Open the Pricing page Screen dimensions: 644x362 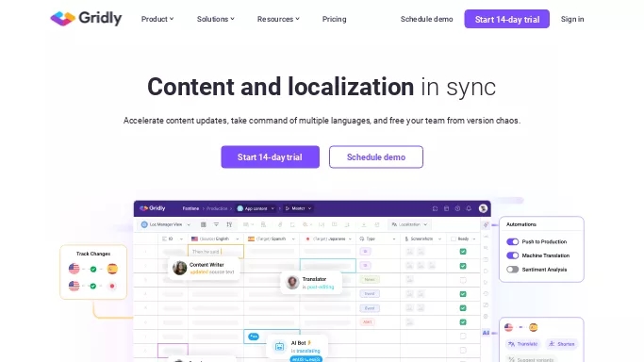335,19
